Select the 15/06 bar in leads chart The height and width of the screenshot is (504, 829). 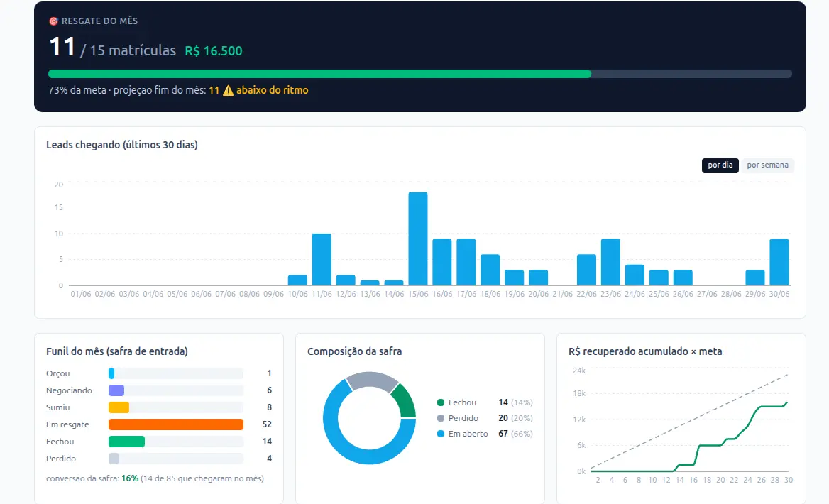[x=417, y=239]
